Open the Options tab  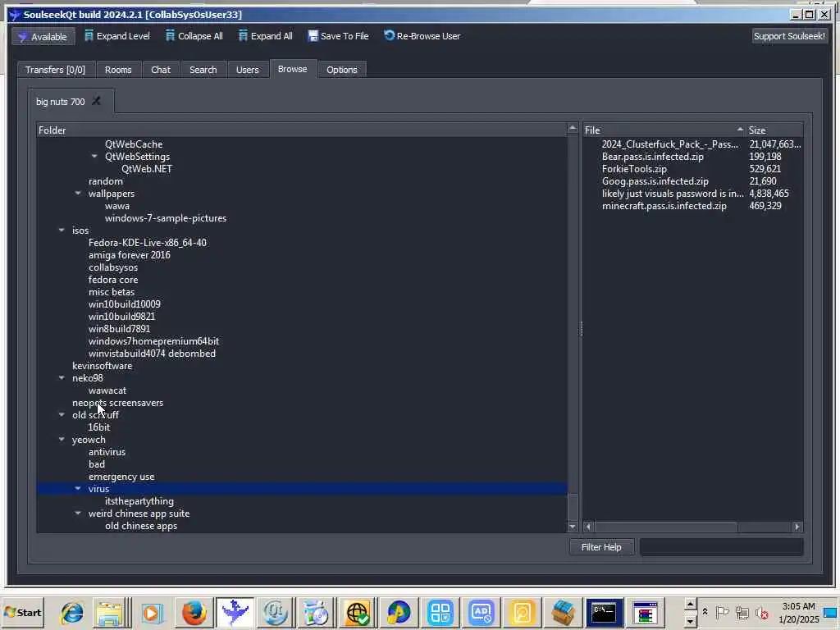[342, 70]
